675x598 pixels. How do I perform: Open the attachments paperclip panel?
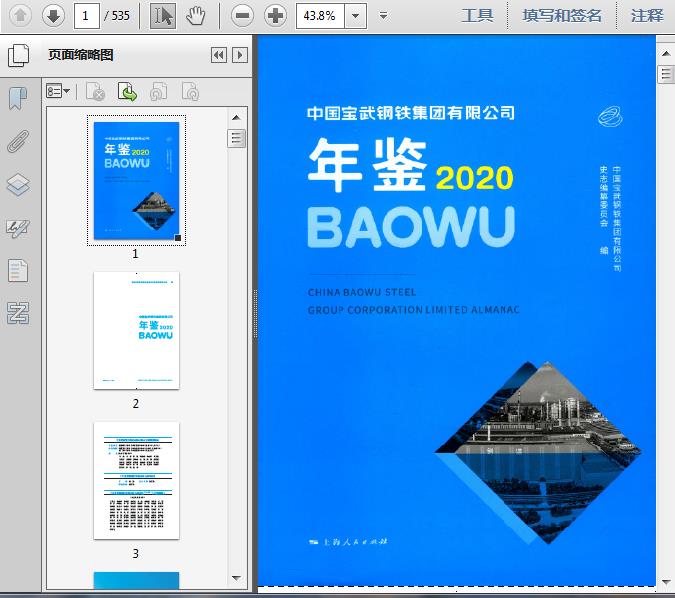18,142
